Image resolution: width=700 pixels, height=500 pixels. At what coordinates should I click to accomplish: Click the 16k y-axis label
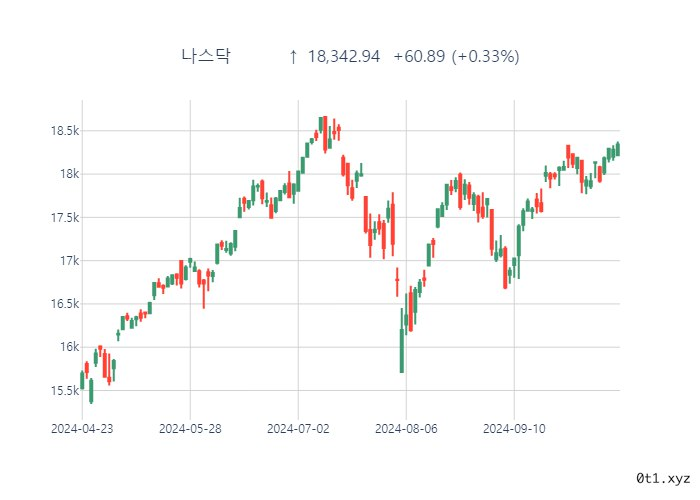(70, 347)
